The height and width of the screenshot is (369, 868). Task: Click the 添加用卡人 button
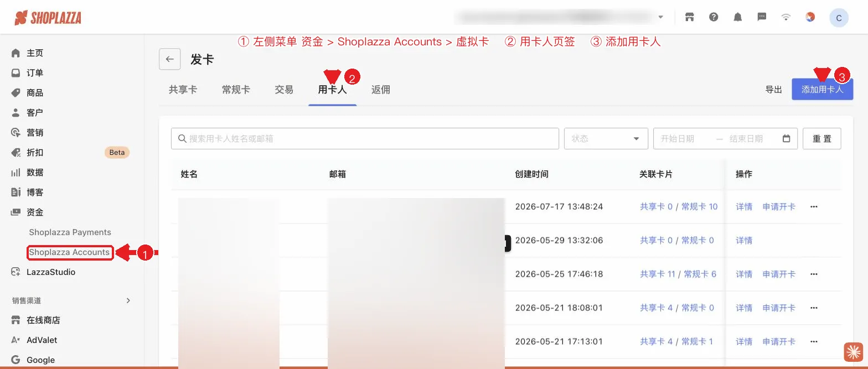point(822,89)
